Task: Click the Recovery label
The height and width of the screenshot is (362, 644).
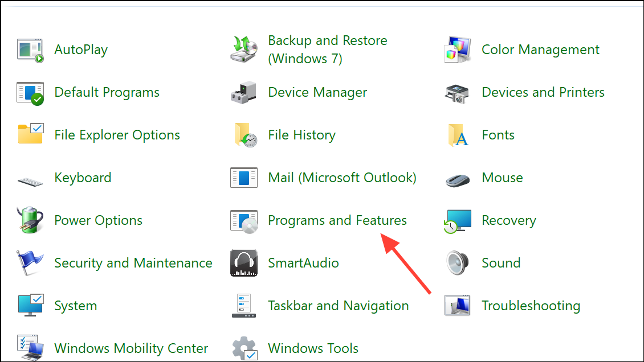Action: click(x=509, y=220)
